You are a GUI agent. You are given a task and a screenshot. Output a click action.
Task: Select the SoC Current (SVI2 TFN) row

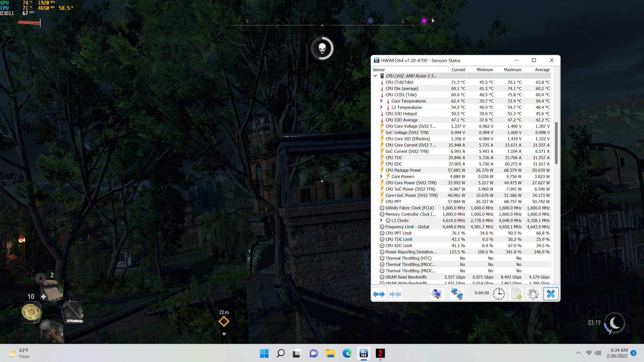[x=461, y=151]
